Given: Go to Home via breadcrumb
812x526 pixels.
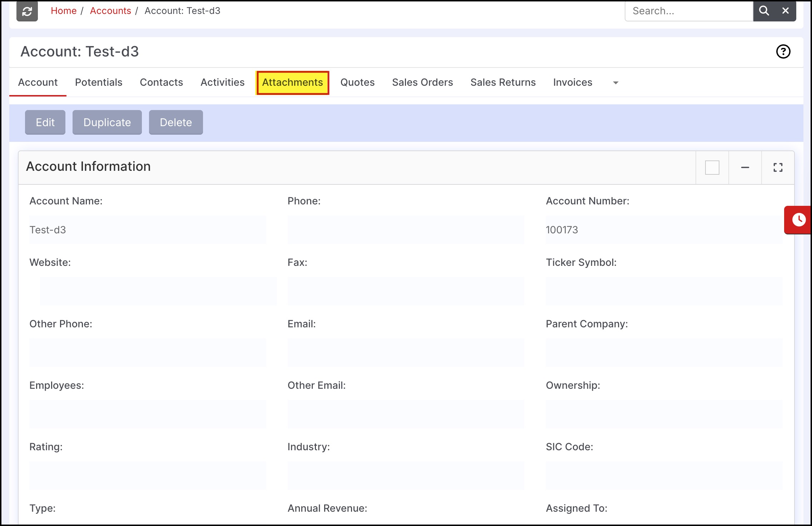Looking at the screenshot, I should pyautogui.click(x=64, y=11).
